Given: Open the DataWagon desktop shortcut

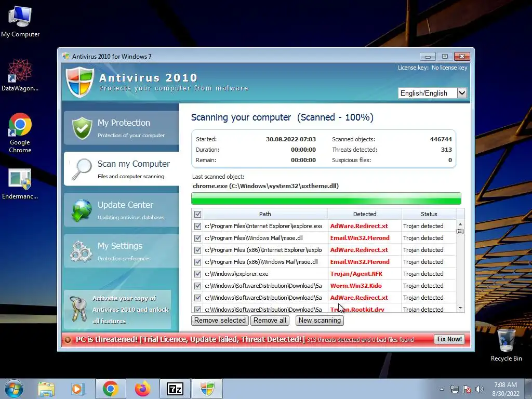Looking at the screenshot, I should [20, 75].
